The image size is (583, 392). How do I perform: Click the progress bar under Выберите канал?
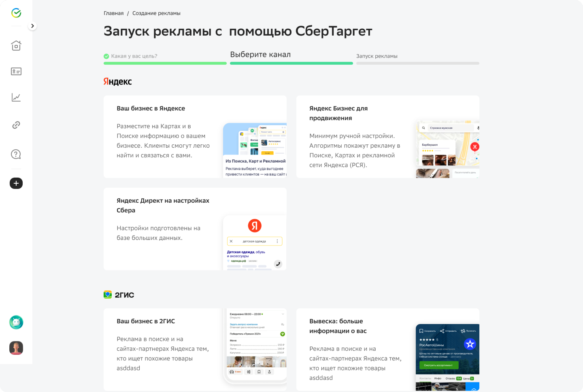point(291,64)
